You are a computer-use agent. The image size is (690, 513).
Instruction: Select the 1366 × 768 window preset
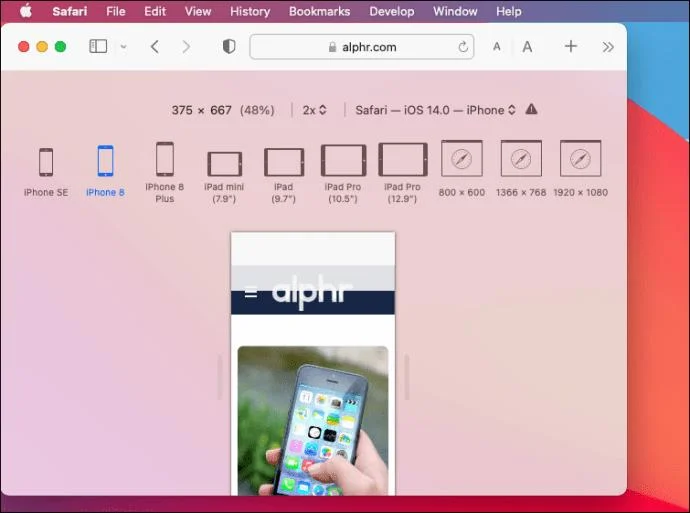pos(521,169)
